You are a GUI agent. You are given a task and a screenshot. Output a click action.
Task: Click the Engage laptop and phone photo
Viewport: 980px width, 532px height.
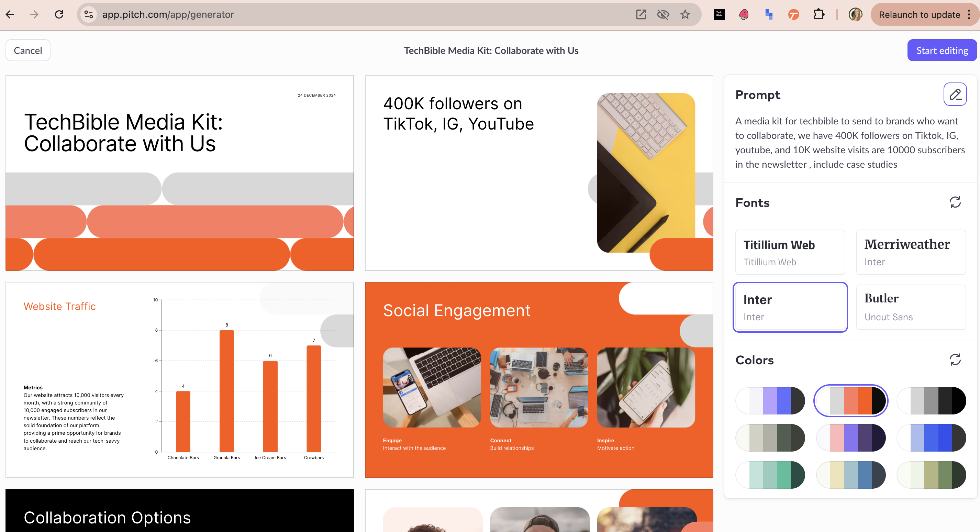tap(432, 387)
